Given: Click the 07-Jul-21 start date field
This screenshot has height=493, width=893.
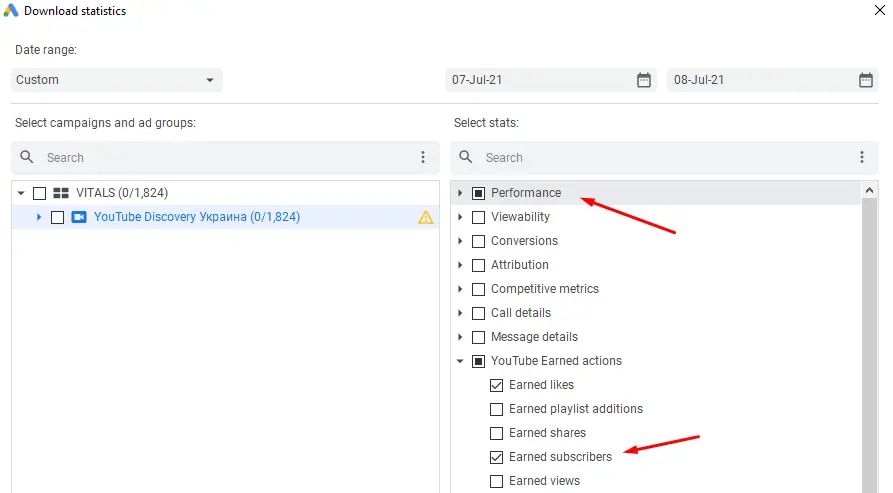Looking at the screenshot, I should click(551, 80).
